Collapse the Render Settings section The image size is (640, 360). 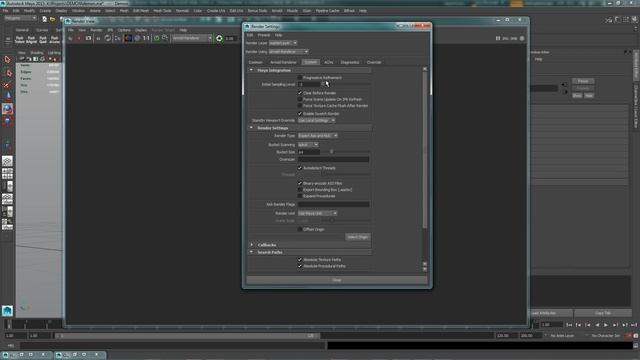251,128
